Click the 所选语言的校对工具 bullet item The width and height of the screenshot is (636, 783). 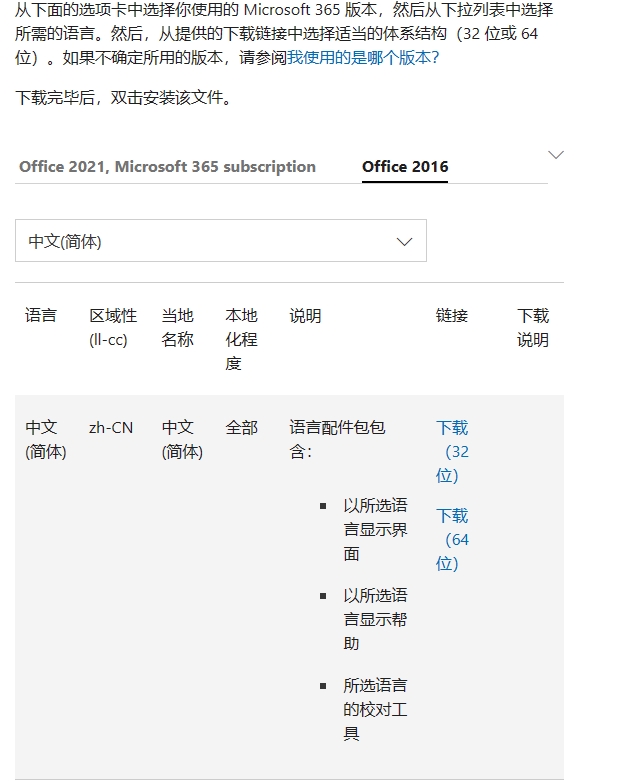(375, 709)
